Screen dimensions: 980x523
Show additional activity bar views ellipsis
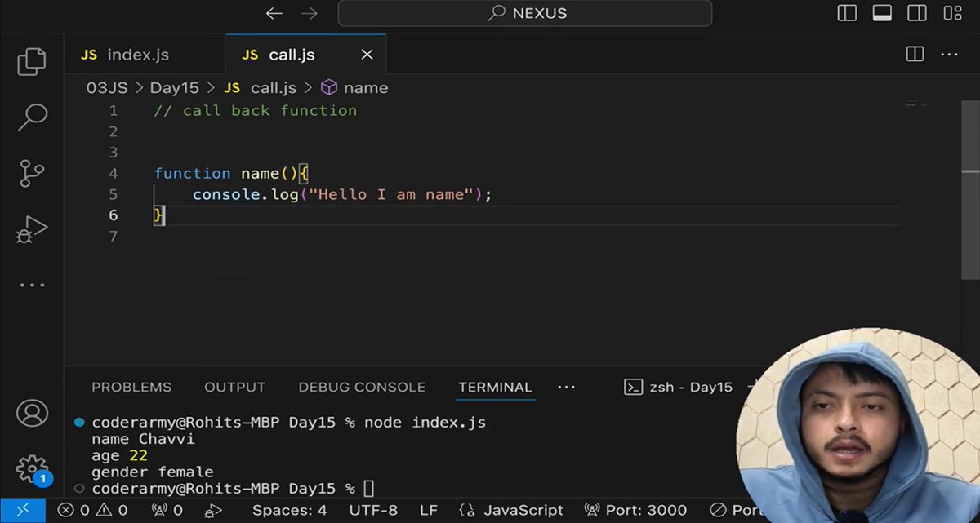[x=32, y=286]
